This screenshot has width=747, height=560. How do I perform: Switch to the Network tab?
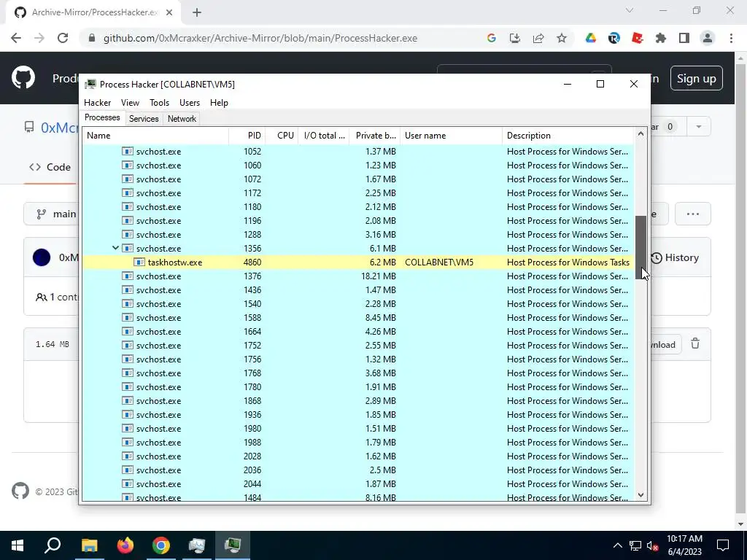click(182, 119)
